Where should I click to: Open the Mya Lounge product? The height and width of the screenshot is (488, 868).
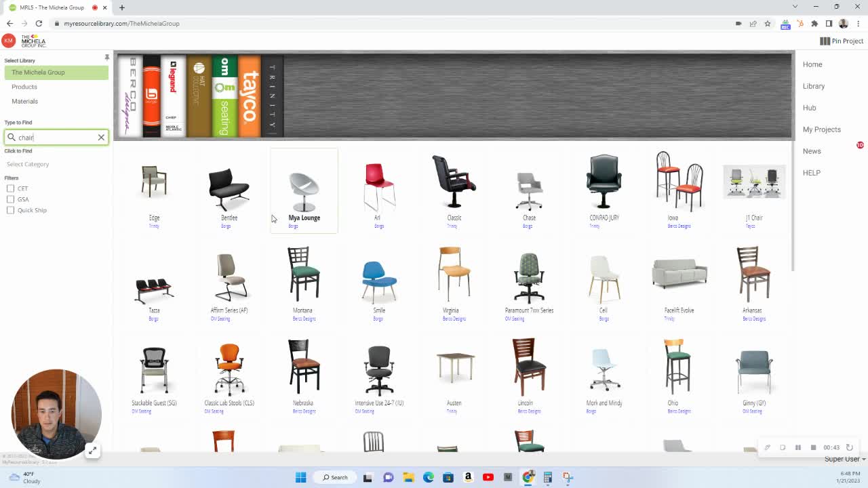click(x=304, y=191)
